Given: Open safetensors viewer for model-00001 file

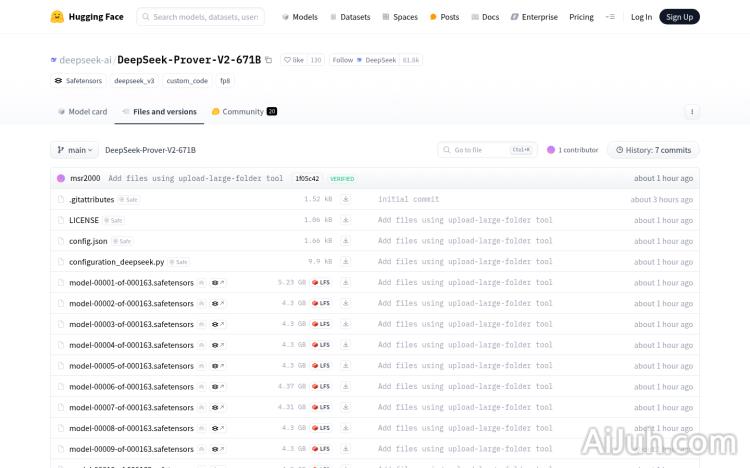Looking at the screenshot, I should [218, 283].
